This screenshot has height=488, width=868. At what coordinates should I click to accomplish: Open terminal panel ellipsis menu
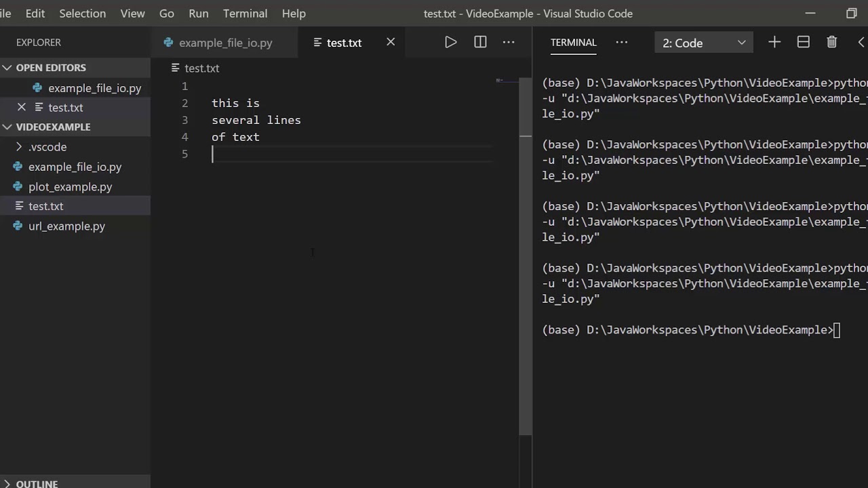point(621,42)
